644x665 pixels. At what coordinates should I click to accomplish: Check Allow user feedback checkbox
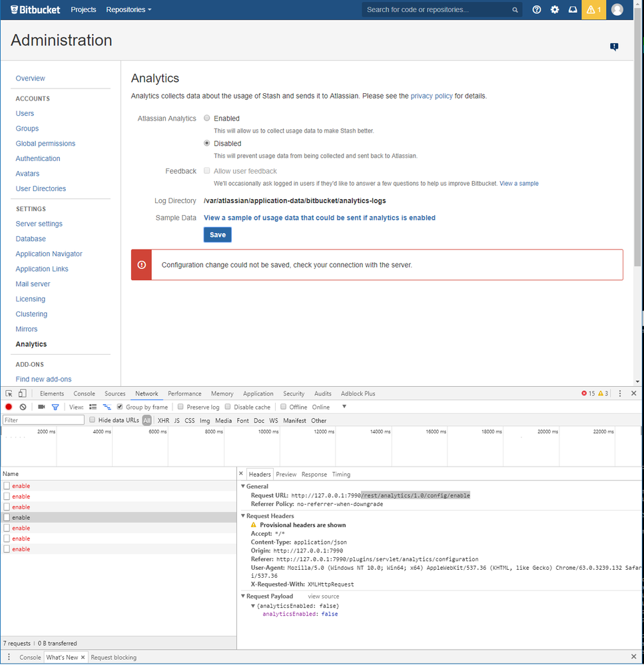point(206,170)
